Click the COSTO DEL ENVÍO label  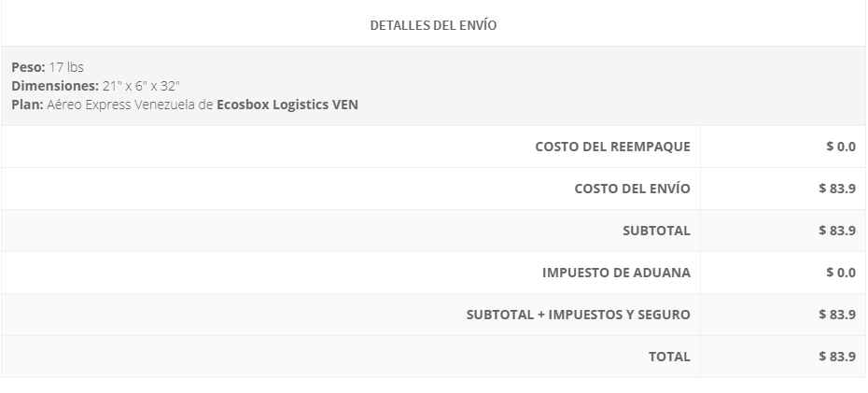(632, 189)
